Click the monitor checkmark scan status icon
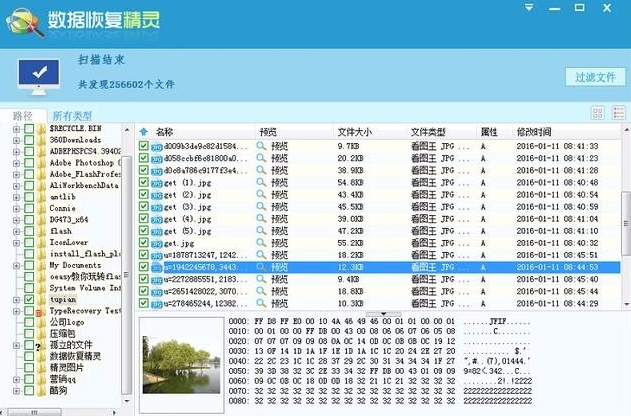The image size is (631, 416). 38,72
